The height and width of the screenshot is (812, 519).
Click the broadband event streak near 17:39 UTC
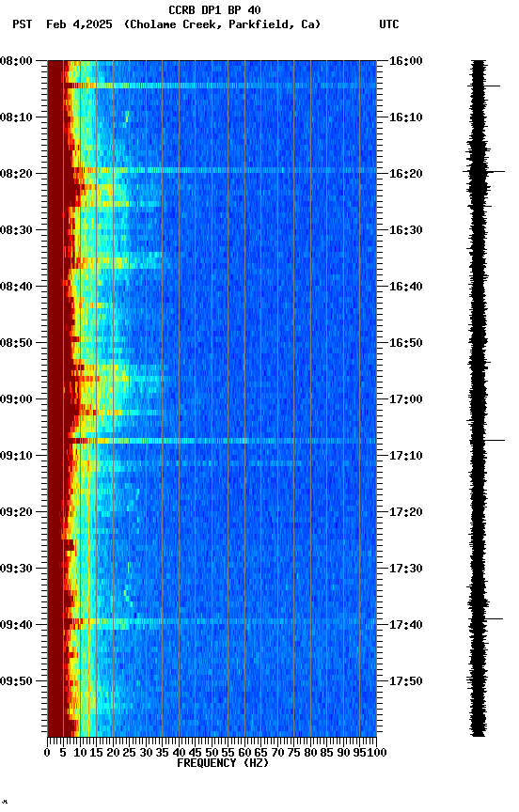tap(212, 620)
